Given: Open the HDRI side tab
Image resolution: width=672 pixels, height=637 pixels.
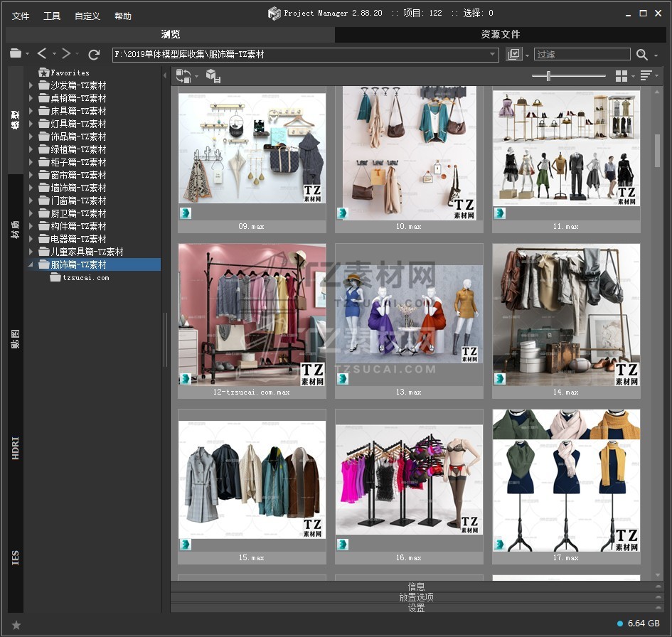Looking at the screenshot, I should [16, 448].
